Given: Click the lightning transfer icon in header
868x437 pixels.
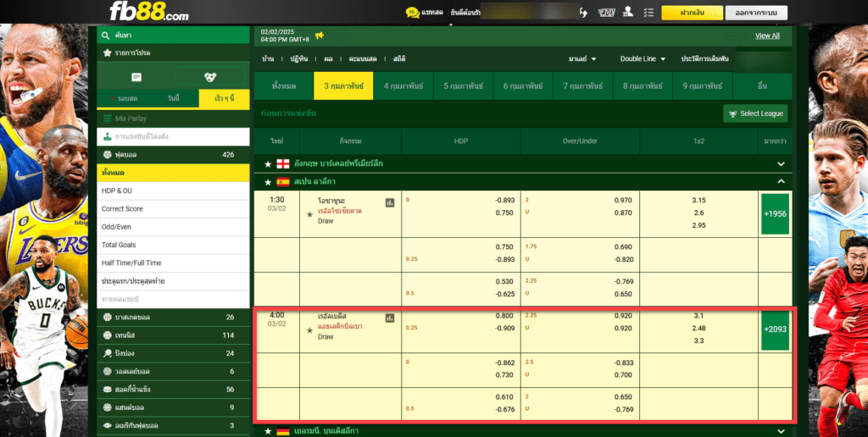Looking at the screenshot, I should click(583, 12).
